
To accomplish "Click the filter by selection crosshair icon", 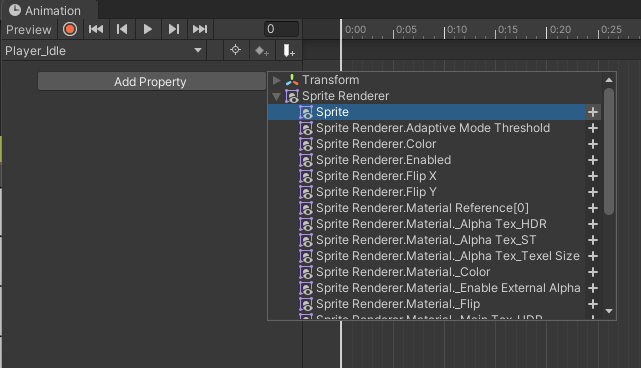I will (235, 51).
